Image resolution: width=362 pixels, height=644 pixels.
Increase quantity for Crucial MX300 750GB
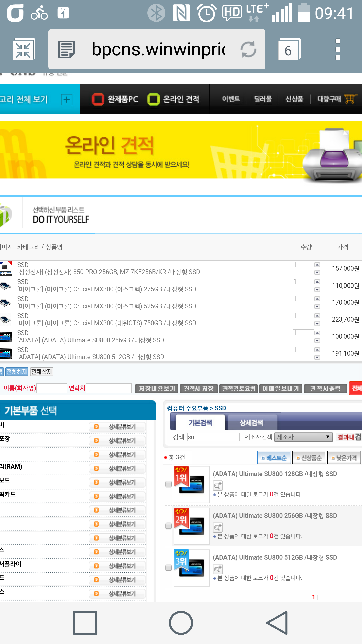317,316
